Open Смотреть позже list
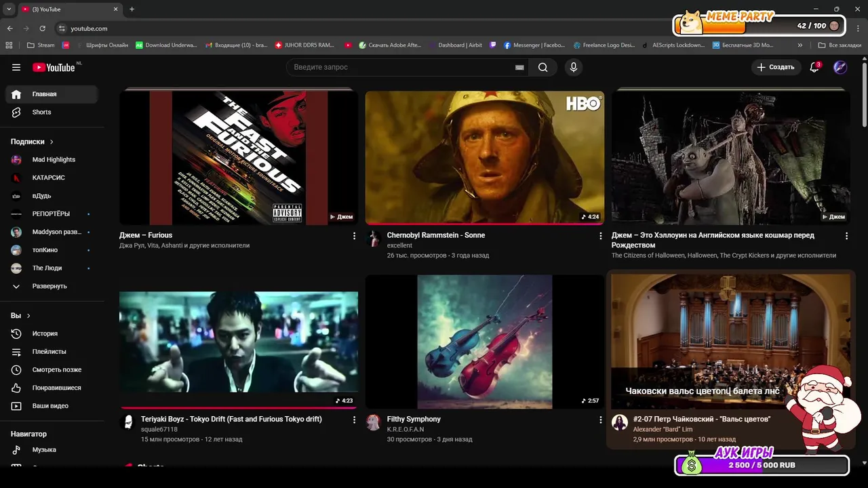 pos(52,369)
